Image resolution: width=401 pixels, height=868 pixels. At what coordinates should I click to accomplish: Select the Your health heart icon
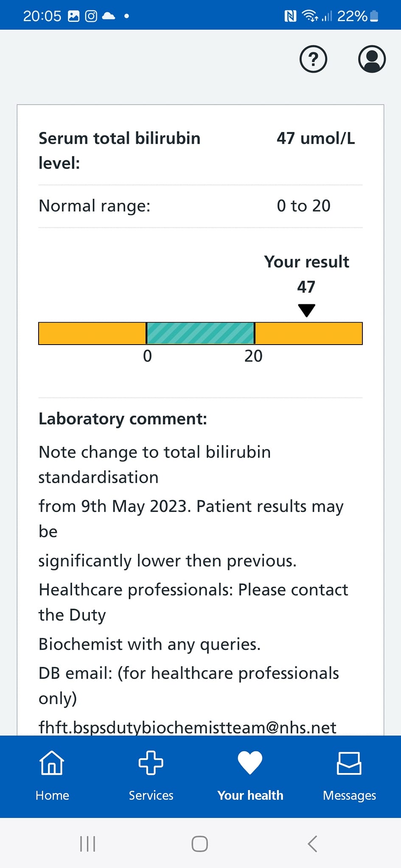250,762
